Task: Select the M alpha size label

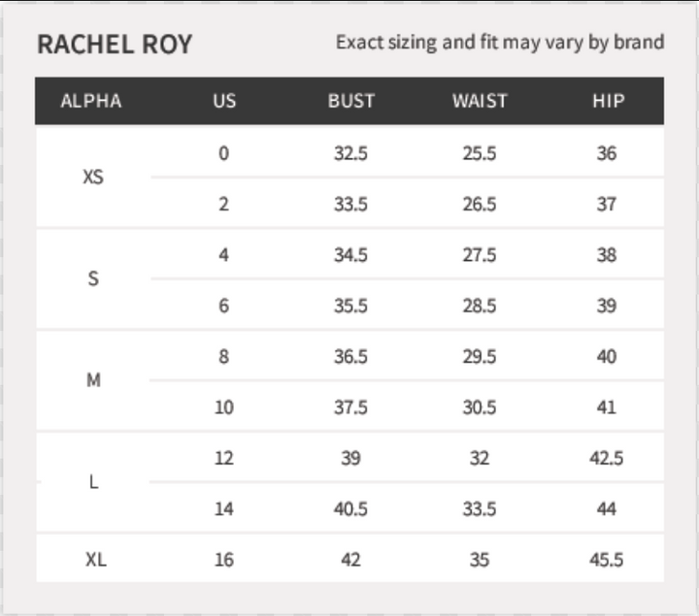Action: (x=93, y=380)
